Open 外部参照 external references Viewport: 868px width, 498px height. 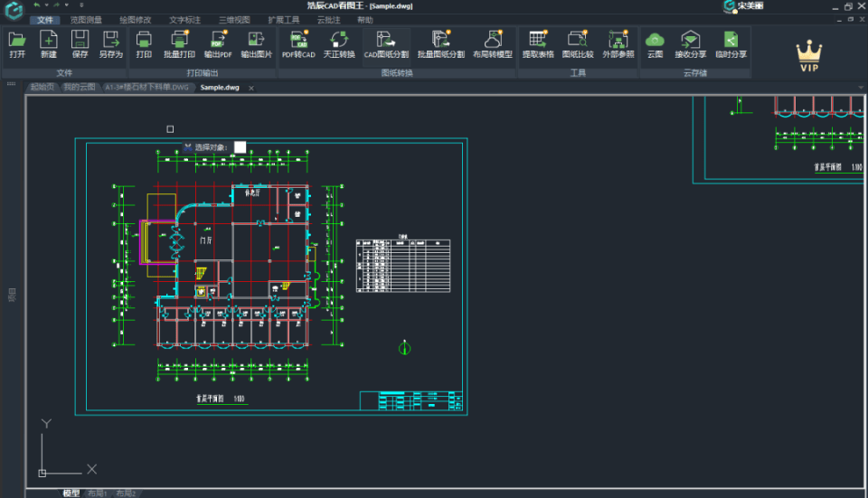pos(618,44)
